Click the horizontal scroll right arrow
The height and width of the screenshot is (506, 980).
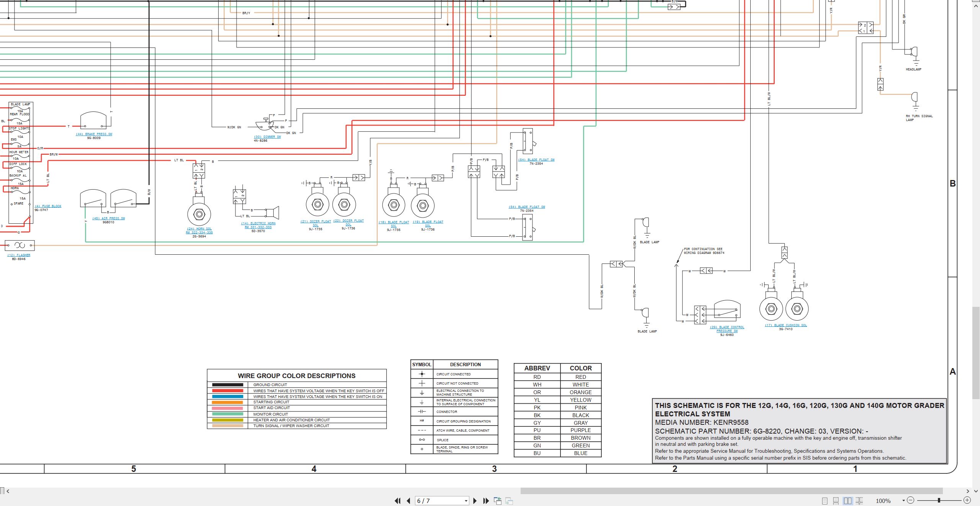968,491
